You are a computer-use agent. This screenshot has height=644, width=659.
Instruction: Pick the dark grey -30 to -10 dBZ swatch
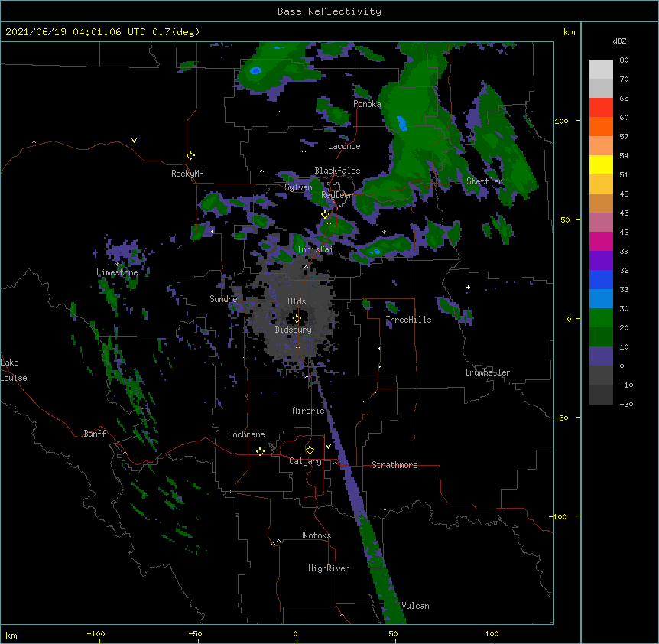coord(601,395)
